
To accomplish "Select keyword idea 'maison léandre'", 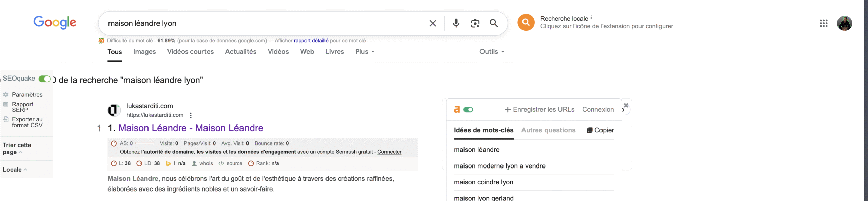I will coord(476,150).
